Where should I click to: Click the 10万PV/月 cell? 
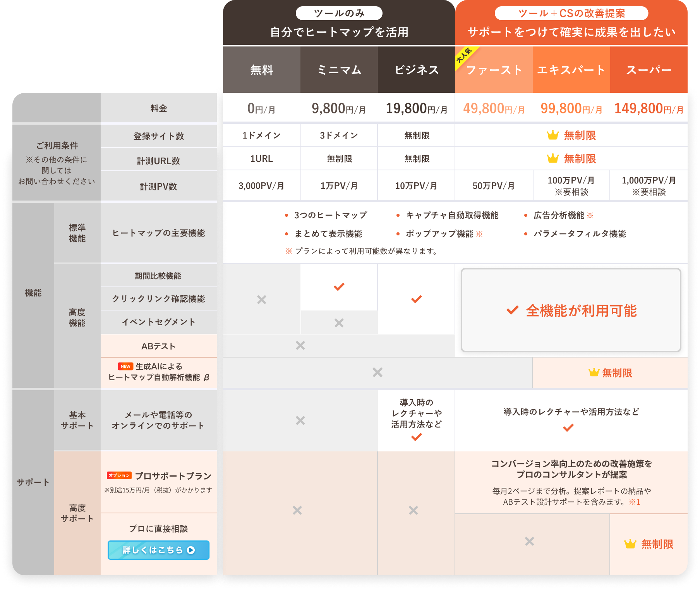click(417, 186)
